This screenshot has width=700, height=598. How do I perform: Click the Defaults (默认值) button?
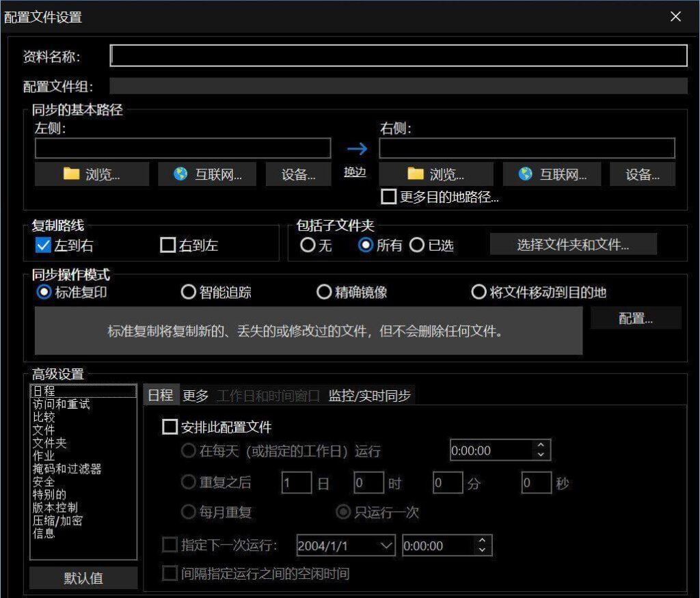pos(83,578)
